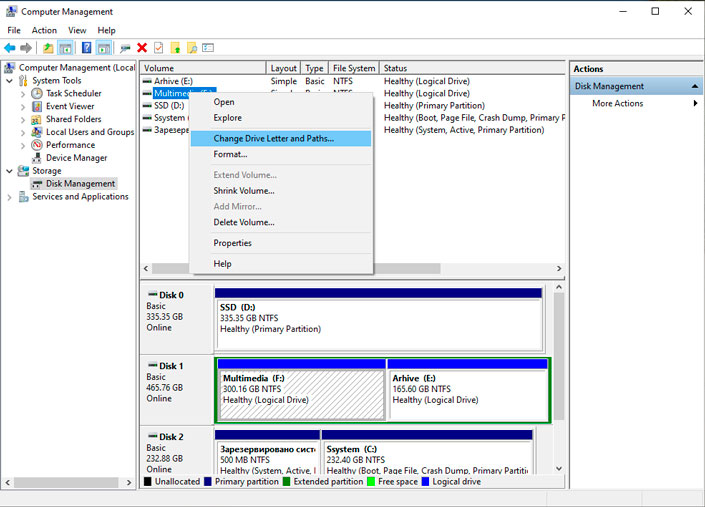Click the Type column header
The width and height of the screenshot is (705, 507).
pos(315,68)
